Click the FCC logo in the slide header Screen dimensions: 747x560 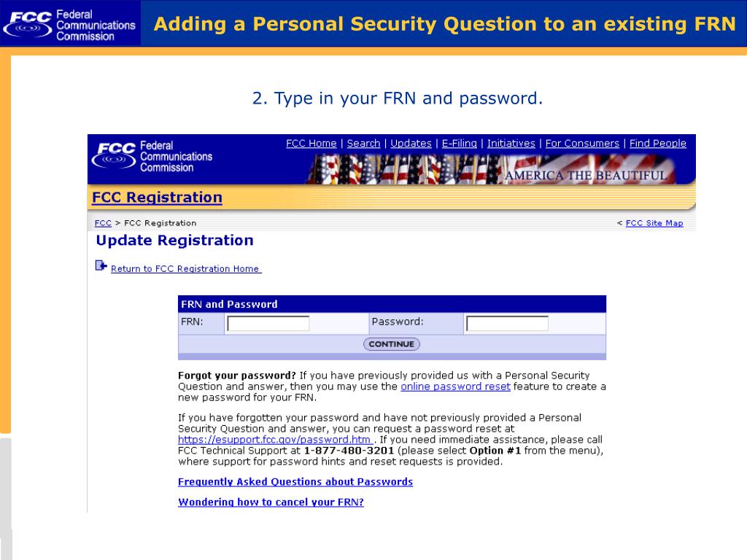[69, 25]
